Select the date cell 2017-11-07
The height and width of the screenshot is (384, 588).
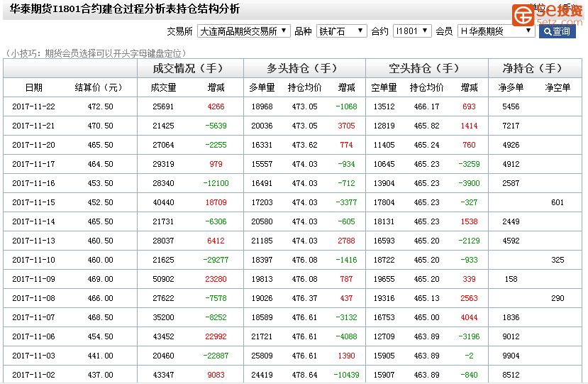click(33, 317)
